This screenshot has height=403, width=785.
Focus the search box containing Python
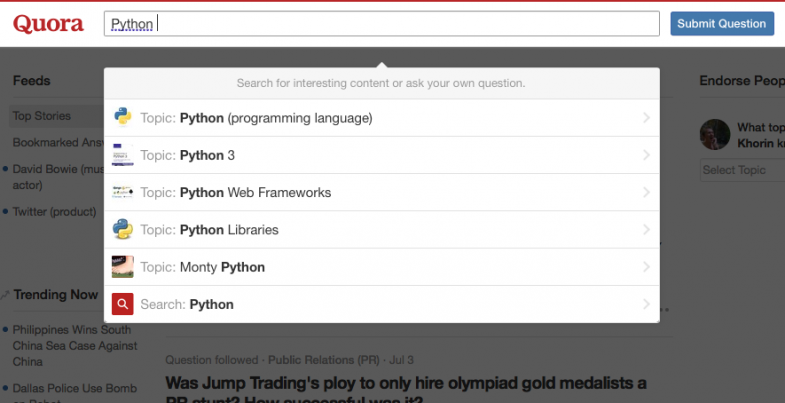click(381, 24)
